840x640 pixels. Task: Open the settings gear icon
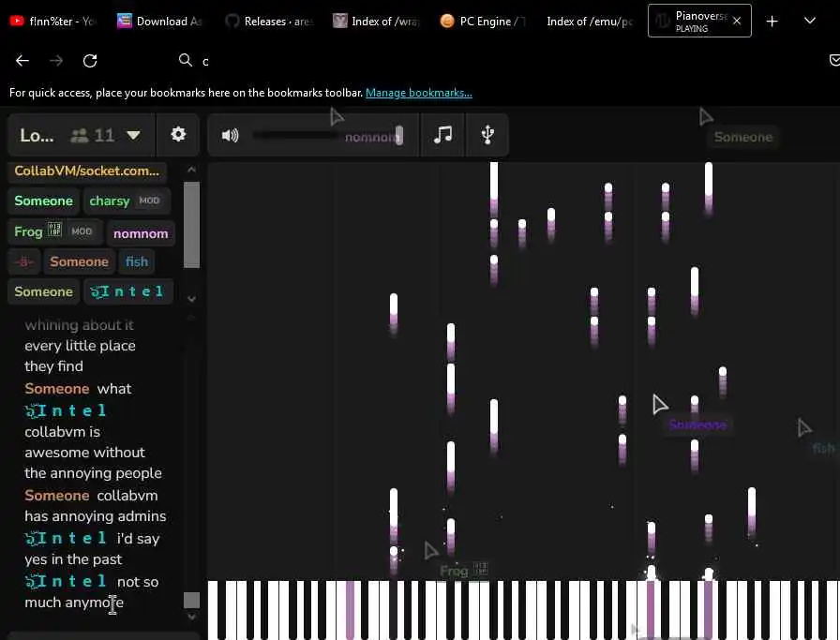178,134
